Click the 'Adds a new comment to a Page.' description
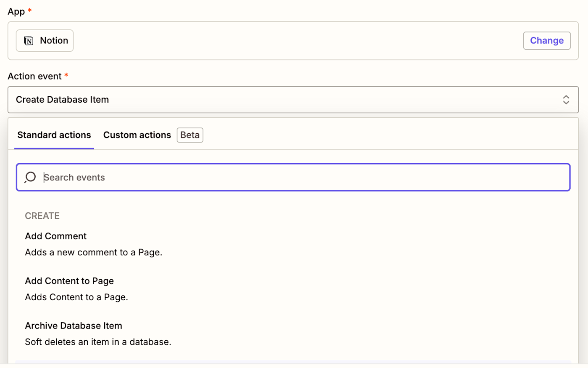 pyautogui.click(x=94, y=252)
